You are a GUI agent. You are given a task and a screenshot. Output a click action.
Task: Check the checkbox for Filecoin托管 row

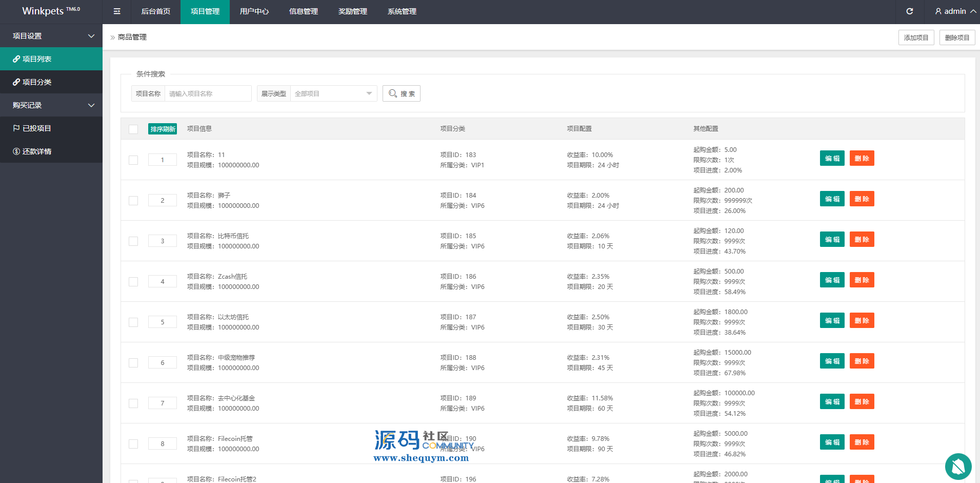pyautogui.click(x=133, y=444)
